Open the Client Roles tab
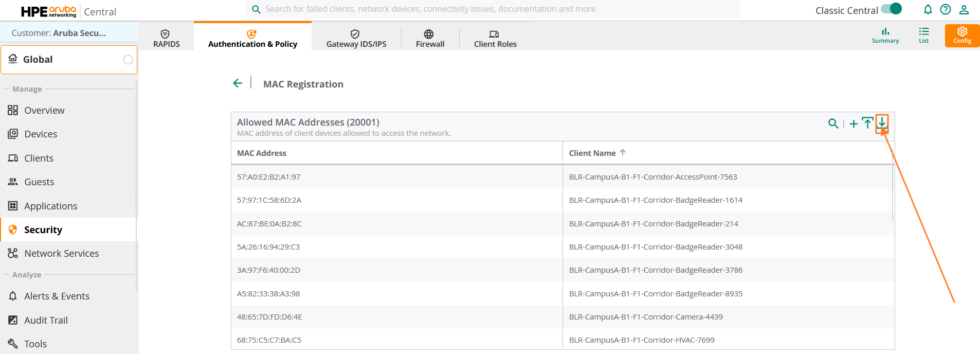 pos(495,38)
